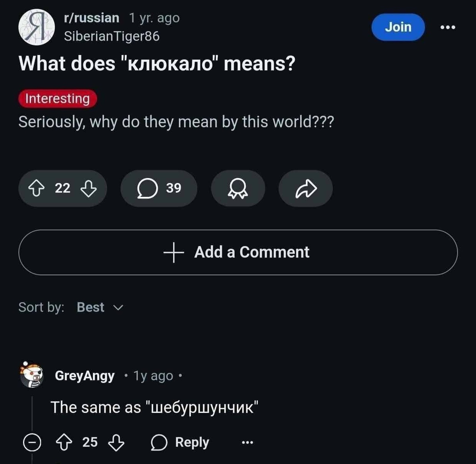This screenshot has width=476, height=464.
Task: Upvote GreyAngy's comment
Action: 64,442
